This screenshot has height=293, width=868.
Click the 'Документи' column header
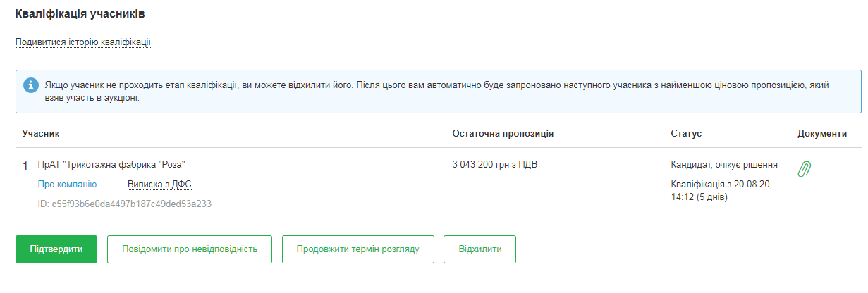pos(822,134)
